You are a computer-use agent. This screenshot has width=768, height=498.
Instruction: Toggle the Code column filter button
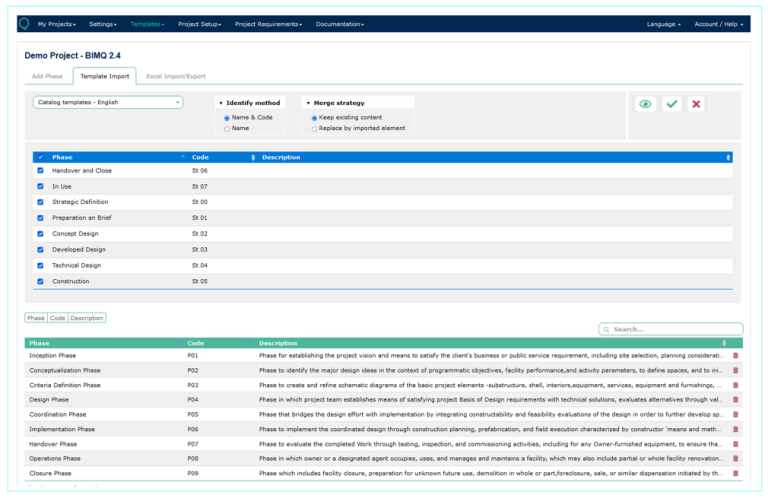[57, 318]
